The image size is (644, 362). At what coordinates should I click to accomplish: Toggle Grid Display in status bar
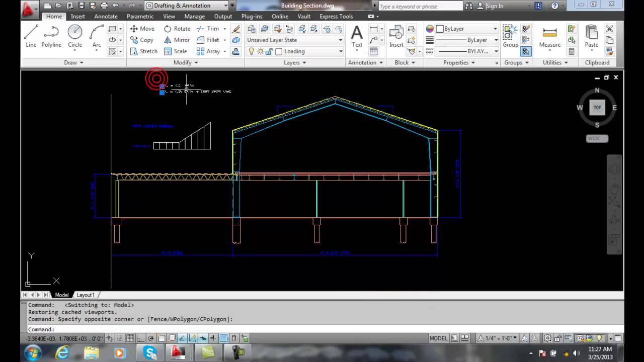[130, 338]
